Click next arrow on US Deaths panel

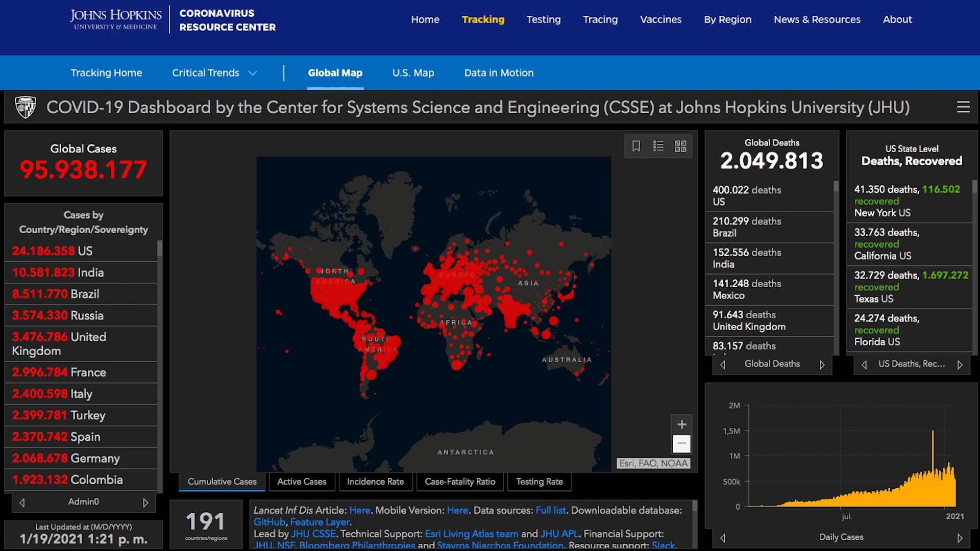960,364
